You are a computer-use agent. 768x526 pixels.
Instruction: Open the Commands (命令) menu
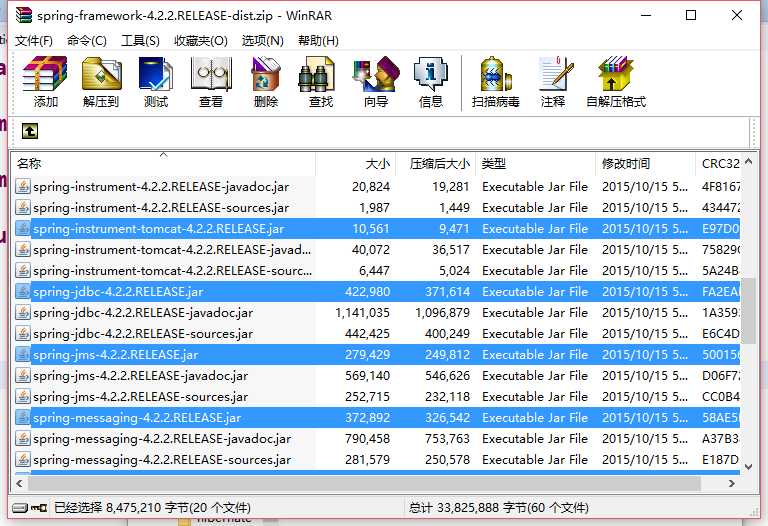[87, 41]
